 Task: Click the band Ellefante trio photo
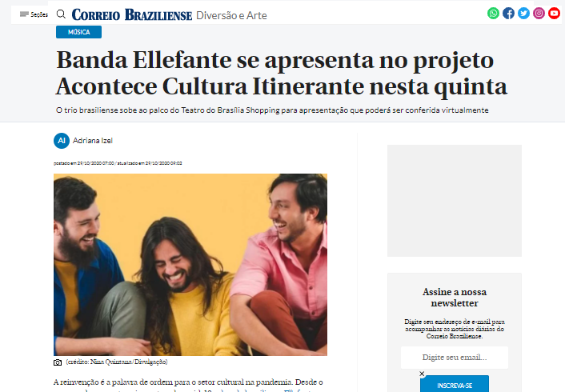(190, 265)
